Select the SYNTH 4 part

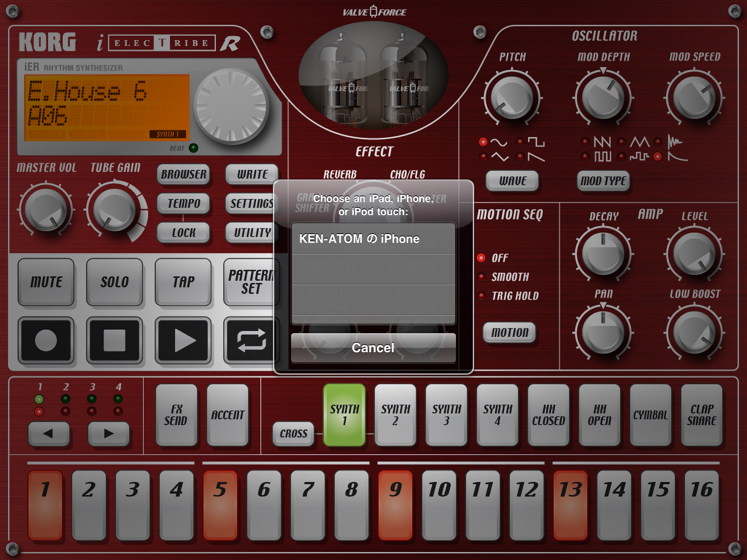(x=498, y=415)
